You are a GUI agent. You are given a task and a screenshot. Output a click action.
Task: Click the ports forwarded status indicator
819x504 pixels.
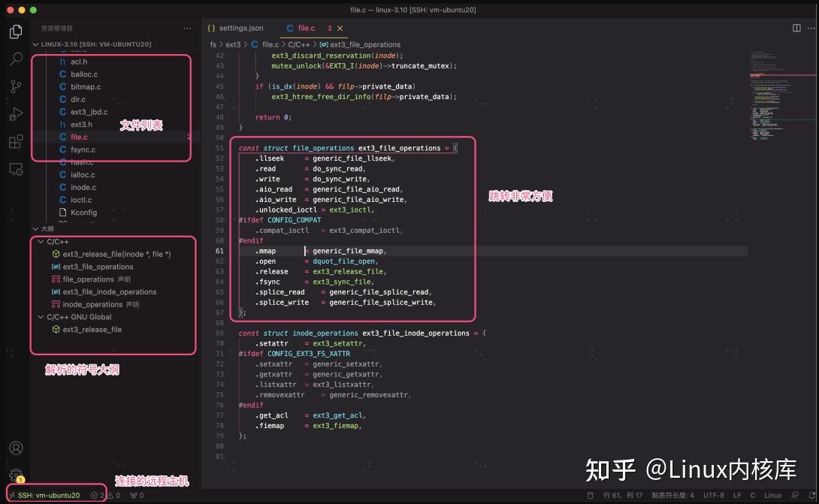click(137, 495)
